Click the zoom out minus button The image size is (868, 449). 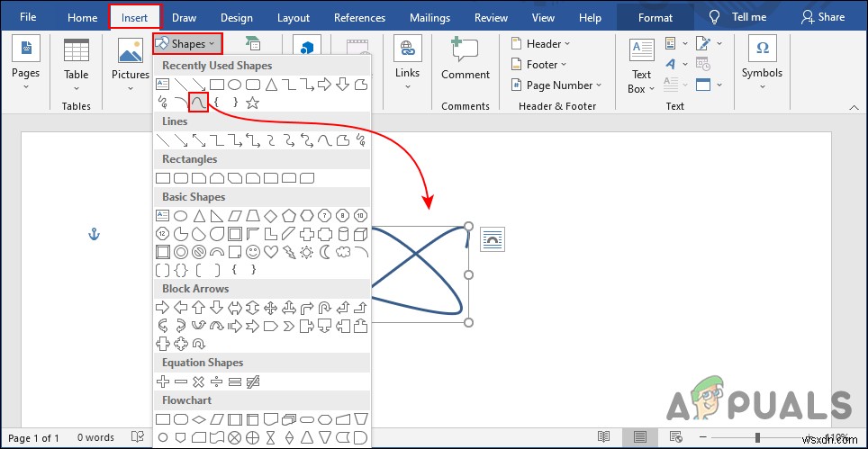coord(701,436)
